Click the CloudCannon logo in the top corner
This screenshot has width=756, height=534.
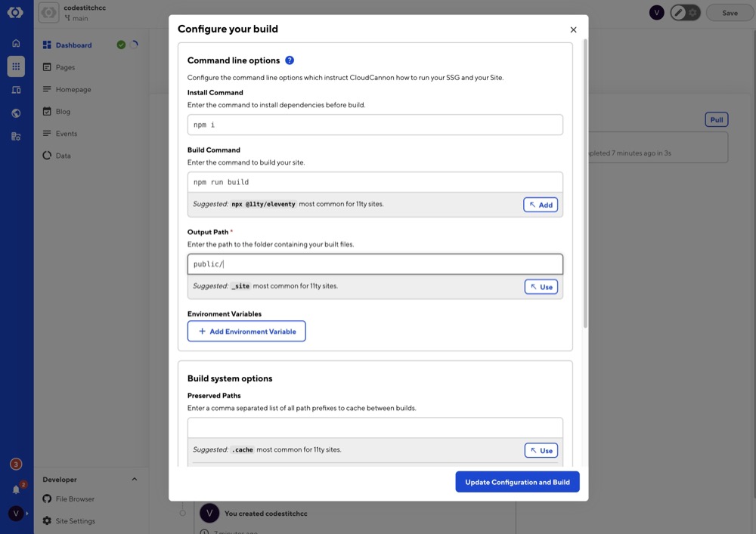15,12
